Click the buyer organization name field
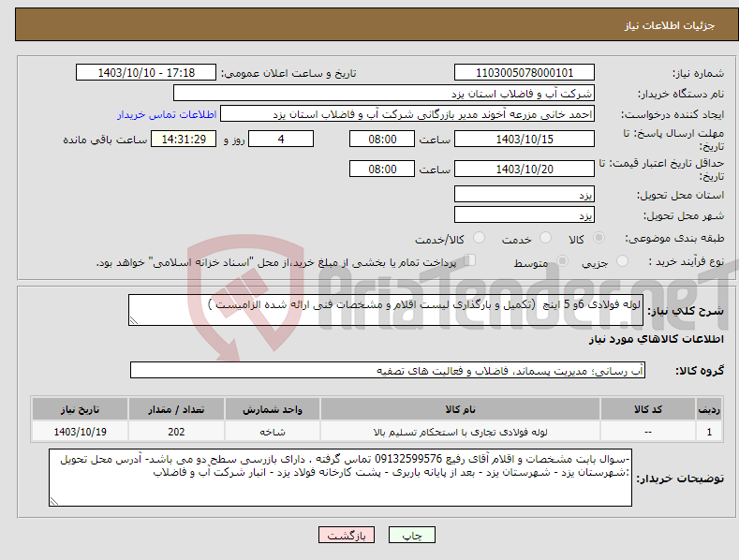The height and width of the screenshot is (560, 739). click(x=384, y=94)
